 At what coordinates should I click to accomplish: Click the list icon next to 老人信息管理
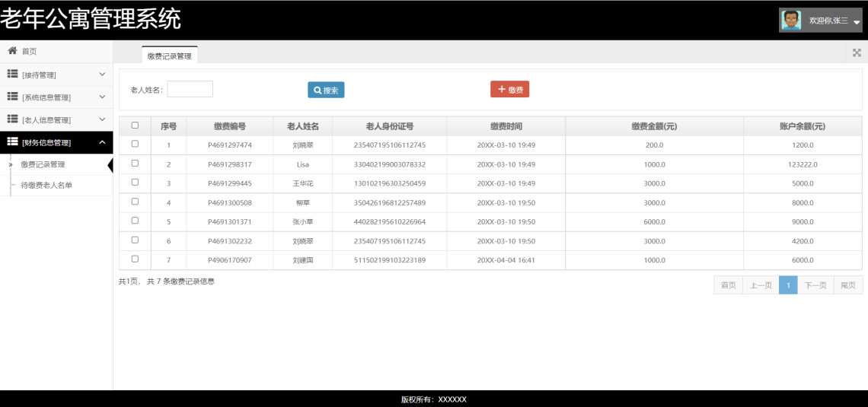12,119
